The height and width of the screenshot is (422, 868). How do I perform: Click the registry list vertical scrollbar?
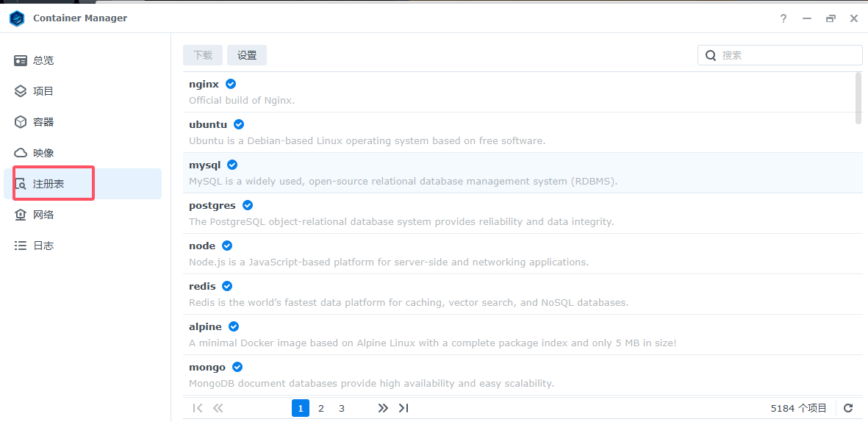click(858, 98)
